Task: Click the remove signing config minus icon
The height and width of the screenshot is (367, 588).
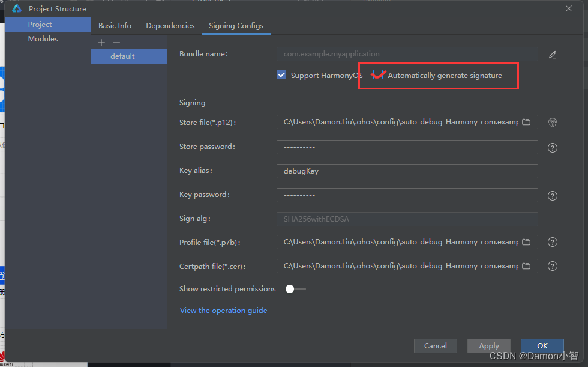Action: click(x=116, y=43)
